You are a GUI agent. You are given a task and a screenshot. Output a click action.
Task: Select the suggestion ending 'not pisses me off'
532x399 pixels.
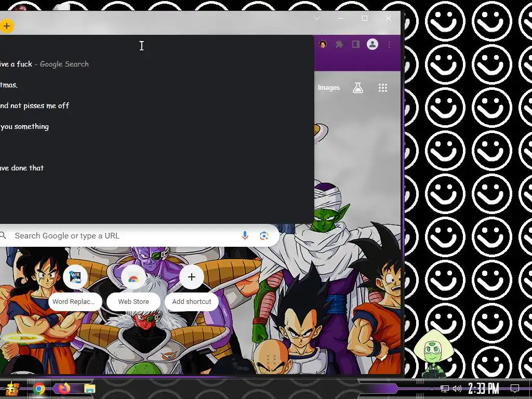[x=157, y=105]
